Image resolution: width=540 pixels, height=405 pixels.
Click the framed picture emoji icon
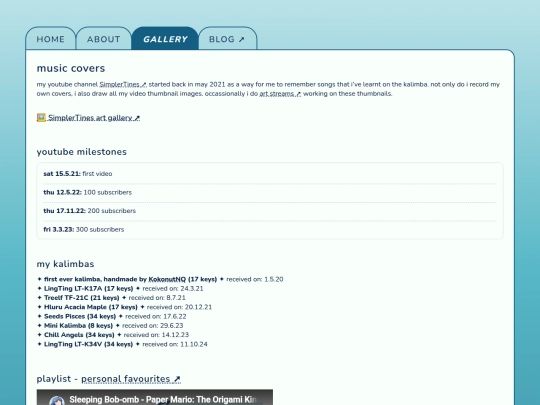point(41,118)
